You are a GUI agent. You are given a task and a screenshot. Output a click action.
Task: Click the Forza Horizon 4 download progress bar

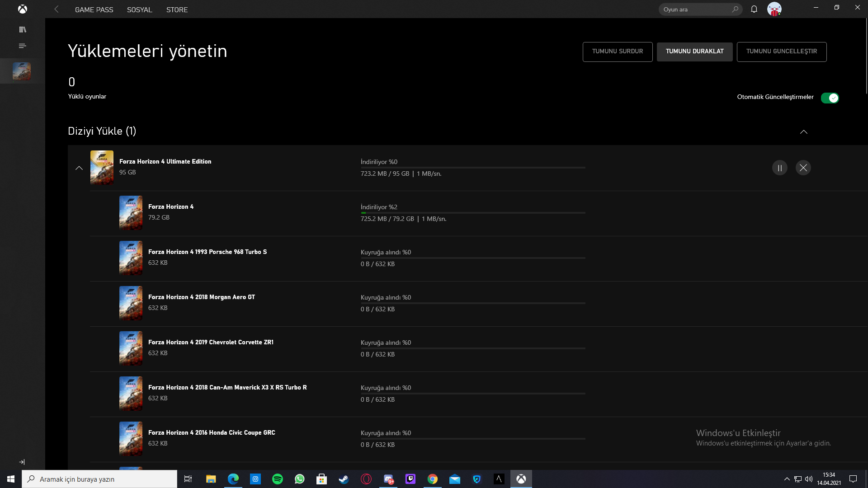473,213
